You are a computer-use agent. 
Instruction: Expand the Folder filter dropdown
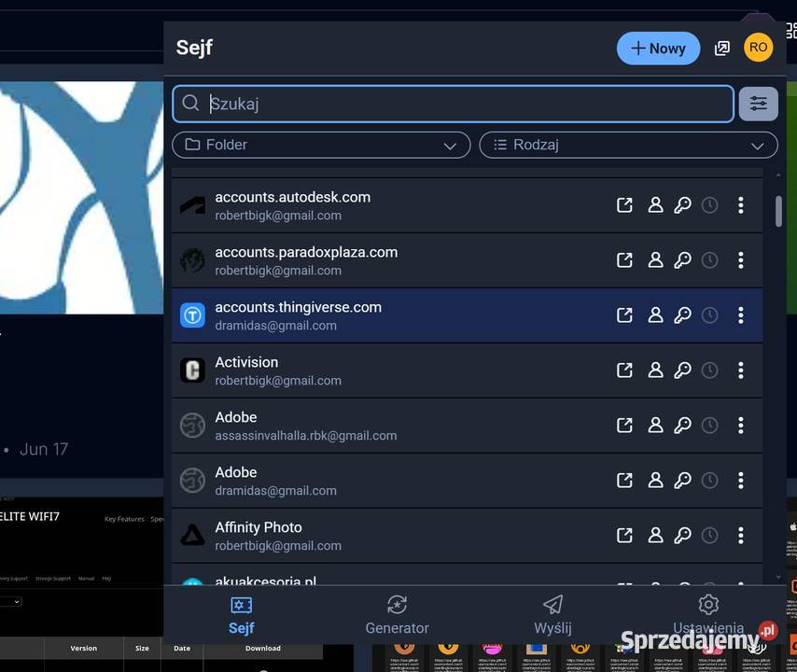click(321, 145)
